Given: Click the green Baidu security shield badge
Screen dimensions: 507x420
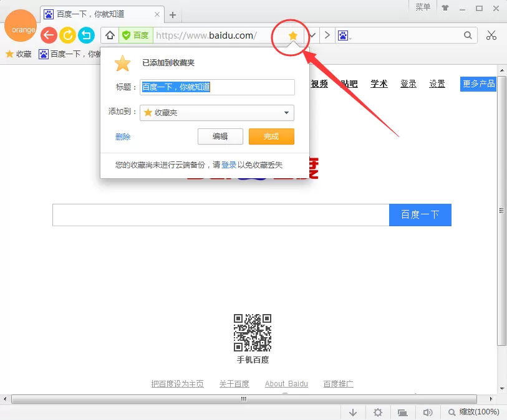Looking at the screenshot, I should (136, 35).
